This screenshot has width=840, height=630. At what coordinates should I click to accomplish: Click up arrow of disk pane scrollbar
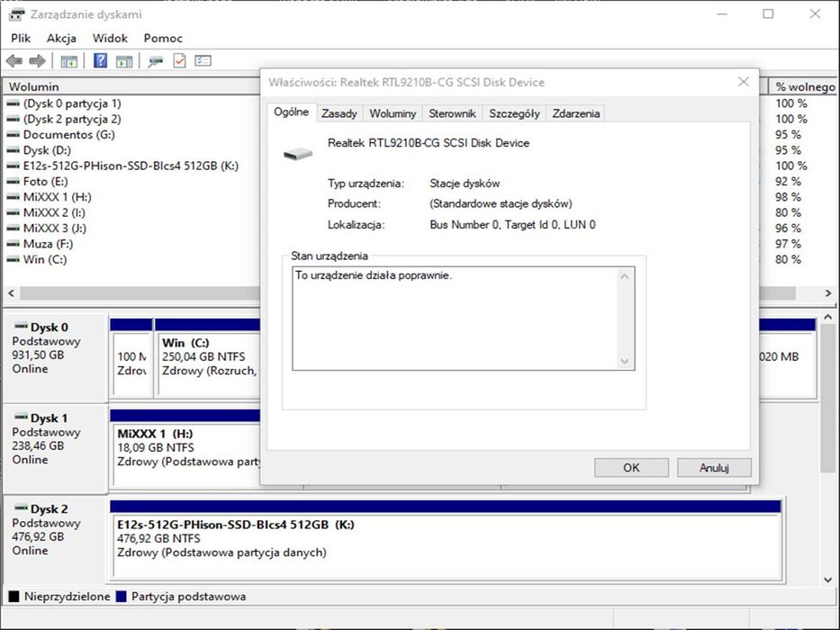[827, 317]
